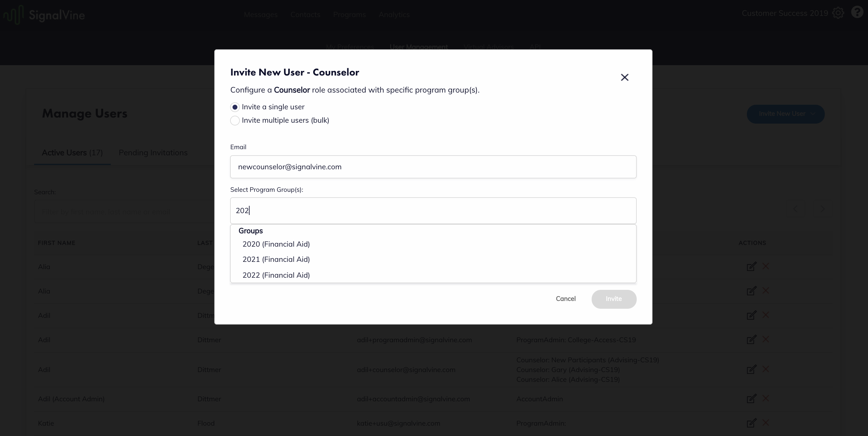Image resolution: width=868 pixels, height=436 pixels.
Task: Open the help question mark icon
Action: [857, 12]
